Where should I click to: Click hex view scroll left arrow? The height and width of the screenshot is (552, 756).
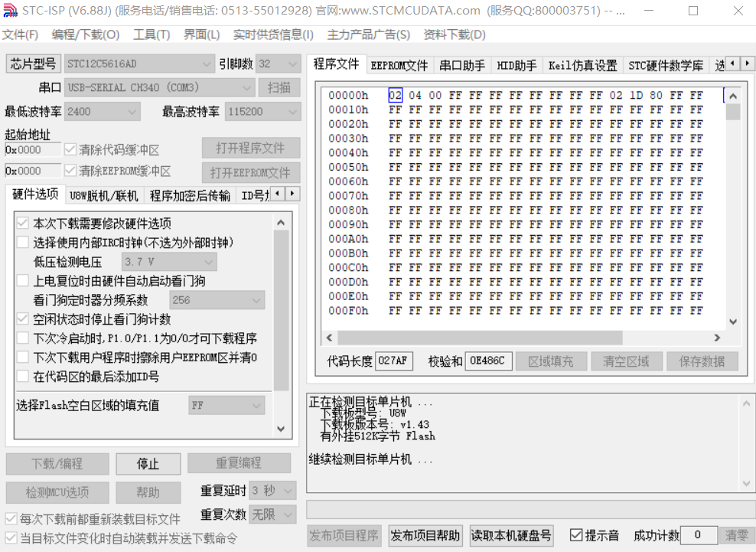(x=329, y=338)
